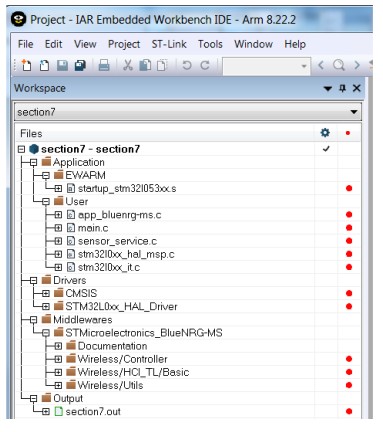The height and width of the screenshot is (432, 383).
Task: Click the red dot beside main.c
Action: click(349, 228)
